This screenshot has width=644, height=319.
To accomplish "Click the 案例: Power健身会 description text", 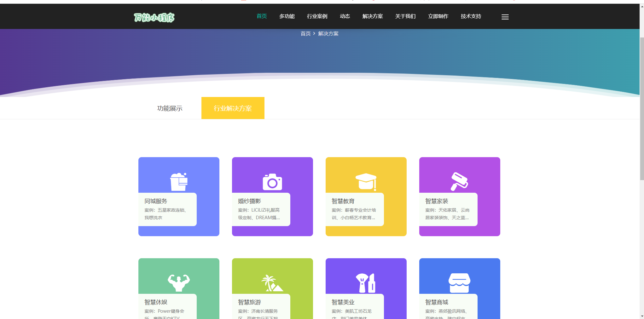I will (165, 314).
